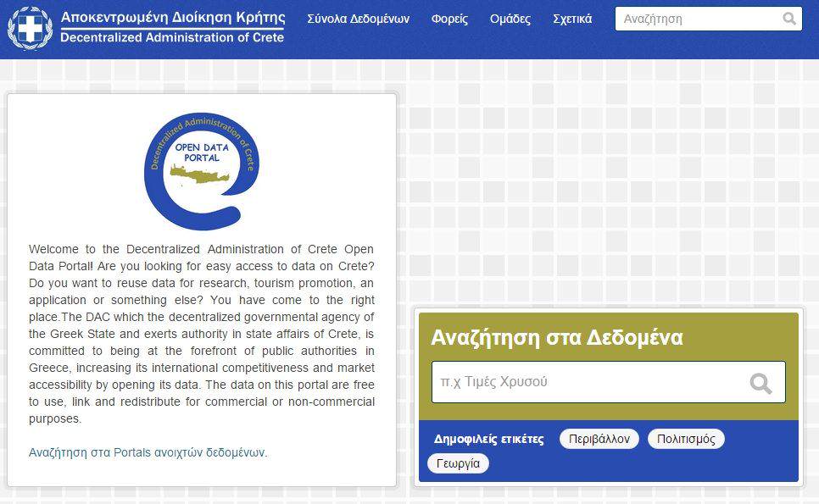Open the Σύνολα Δεδομένων menu item
819x504 pixels.
point(358,19)
